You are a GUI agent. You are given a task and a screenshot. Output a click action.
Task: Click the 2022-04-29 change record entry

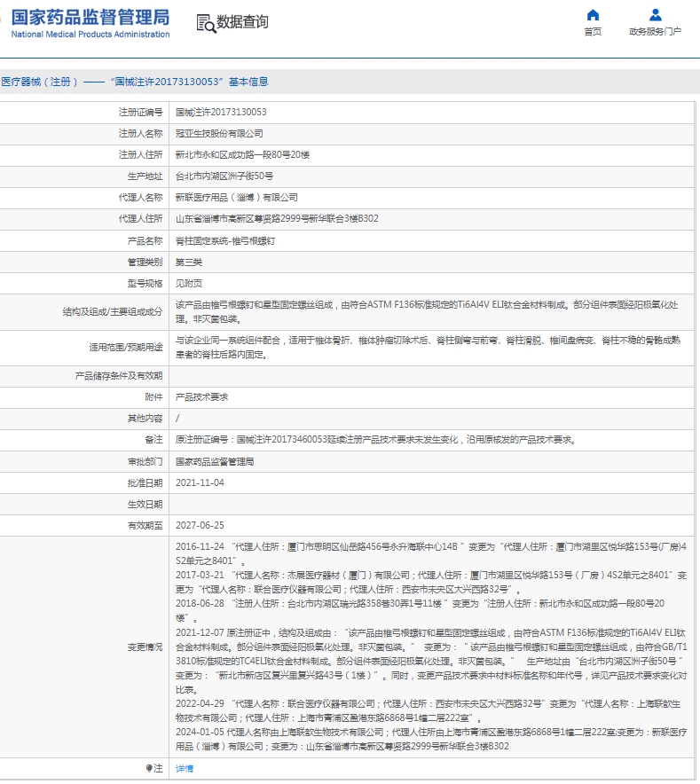coord(429,710)
